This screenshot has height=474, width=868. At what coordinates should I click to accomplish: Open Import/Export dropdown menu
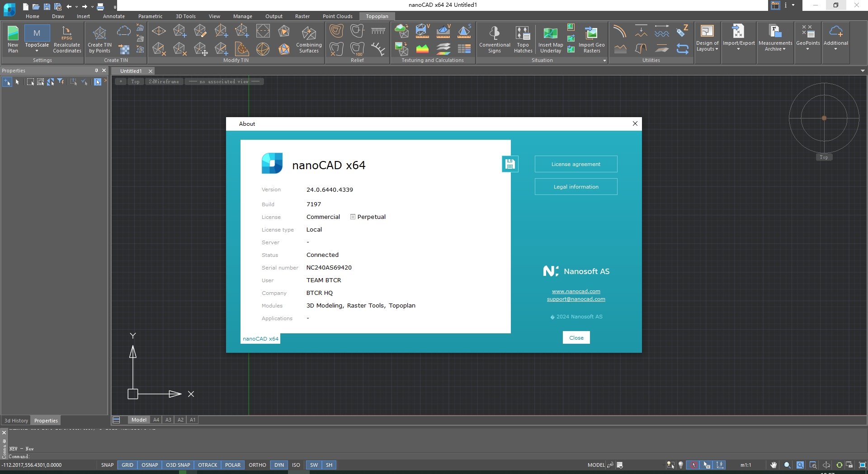point(738,49)
